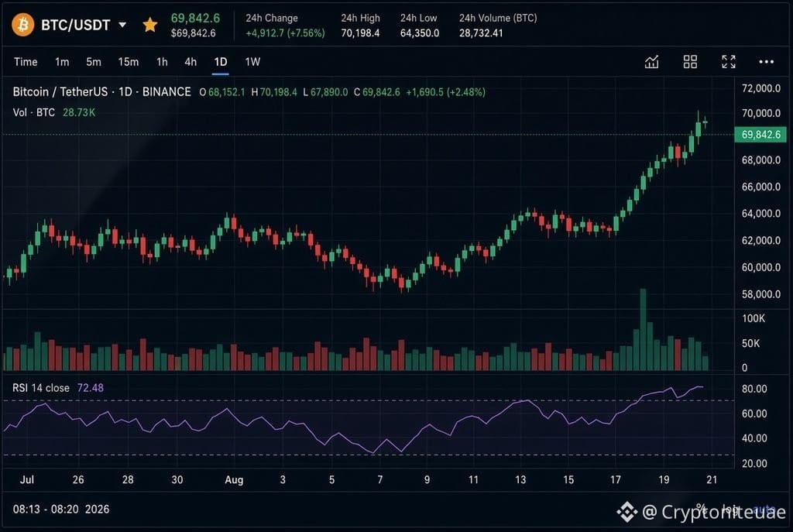Click the OHLC high value H 70,198.4
The height and width of the screenshot is (532, 793).
(274, 92)
